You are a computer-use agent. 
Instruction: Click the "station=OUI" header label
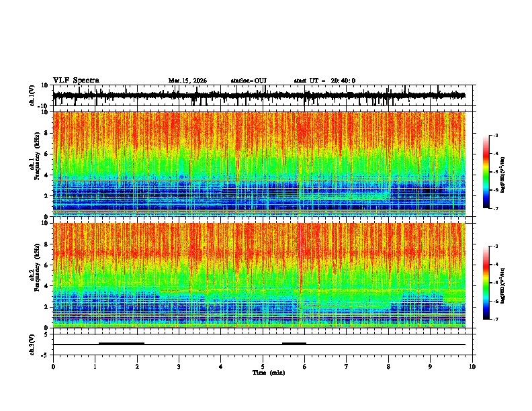(x=249, y=81)
